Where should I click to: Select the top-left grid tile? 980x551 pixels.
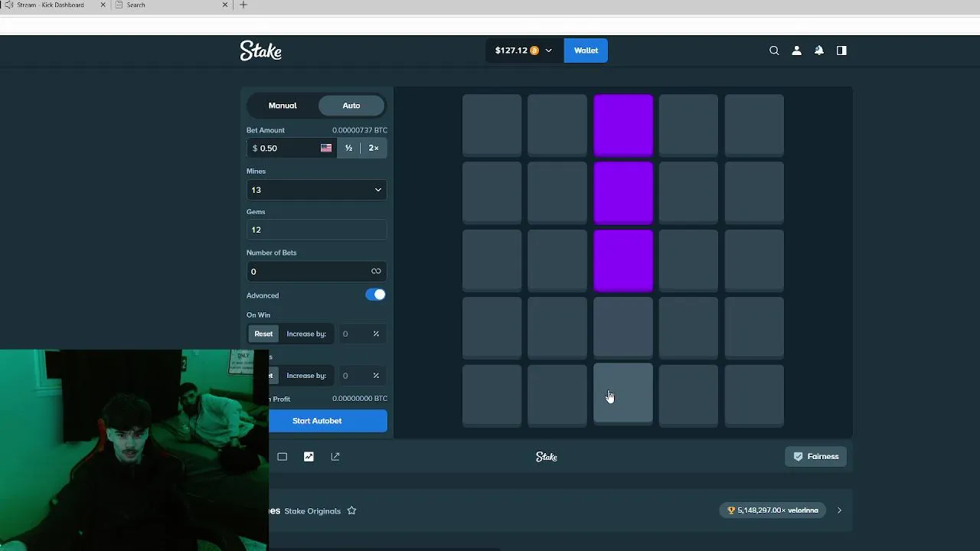pyautogui.click(x=492, y=125)
